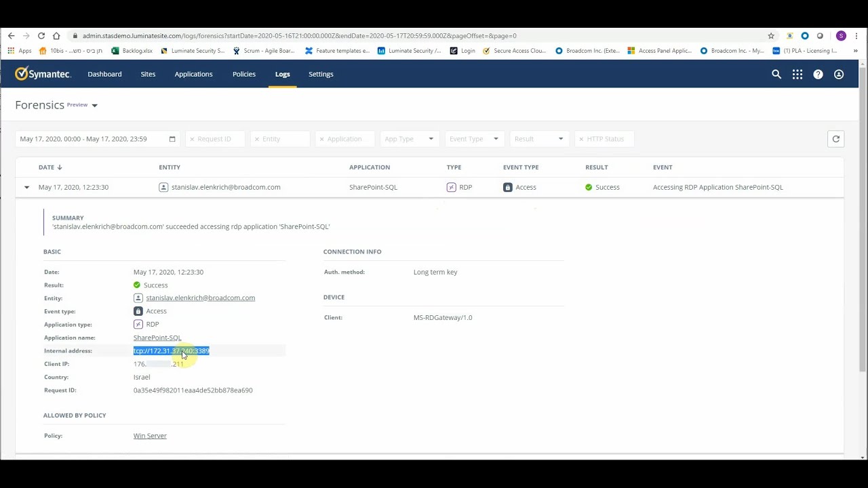868x488 pixels.
Task: Click the RDP type icon in the log row
Action: 451,187
